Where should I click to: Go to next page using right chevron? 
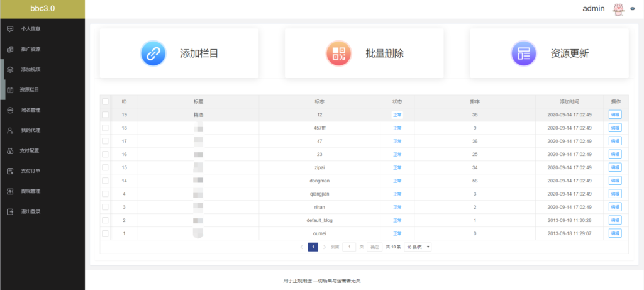click(325, 247)
